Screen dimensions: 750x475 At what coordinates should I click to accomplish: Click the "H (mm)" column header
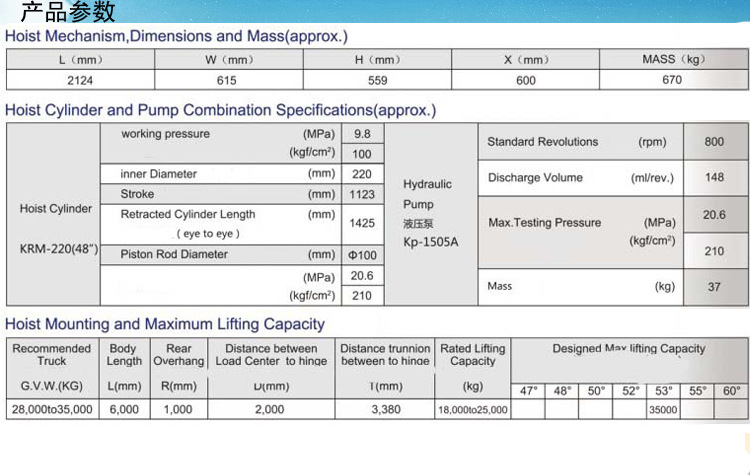(x=377, y=60)
